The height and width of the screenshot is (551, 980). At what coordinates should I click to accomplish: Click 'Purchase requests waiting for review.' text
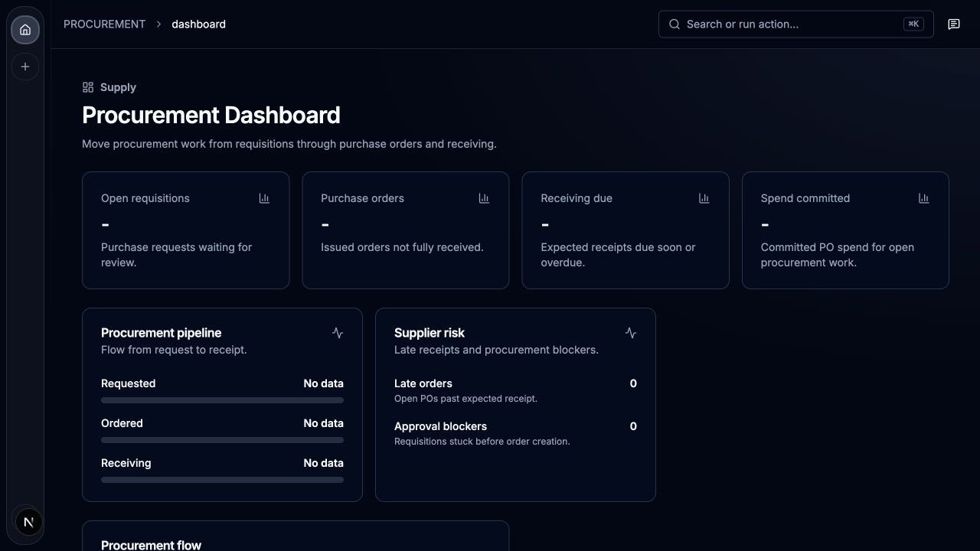click(x=176, y=255)
